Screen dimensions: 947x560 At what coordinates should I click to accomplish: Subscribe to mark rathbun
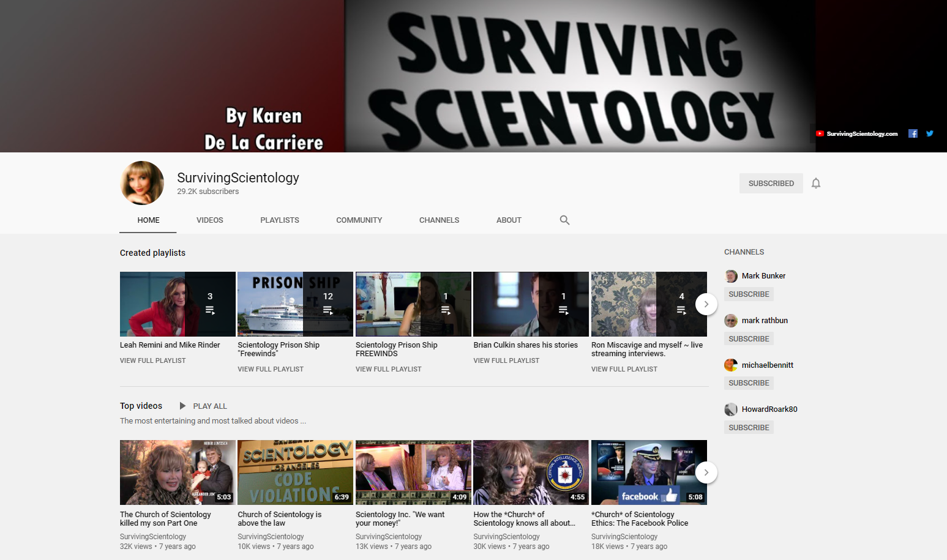(749, 339)
